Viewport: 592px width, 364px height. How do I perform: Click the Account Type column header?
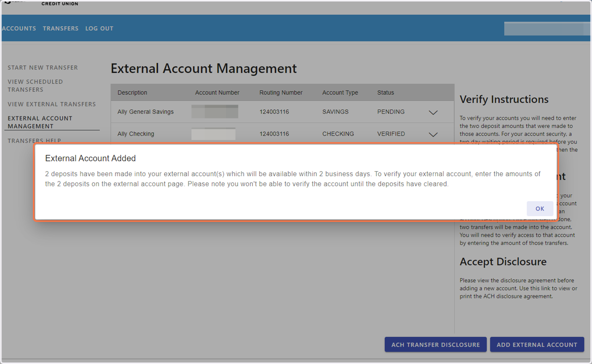pyautogui.click(x=340, y=93)
